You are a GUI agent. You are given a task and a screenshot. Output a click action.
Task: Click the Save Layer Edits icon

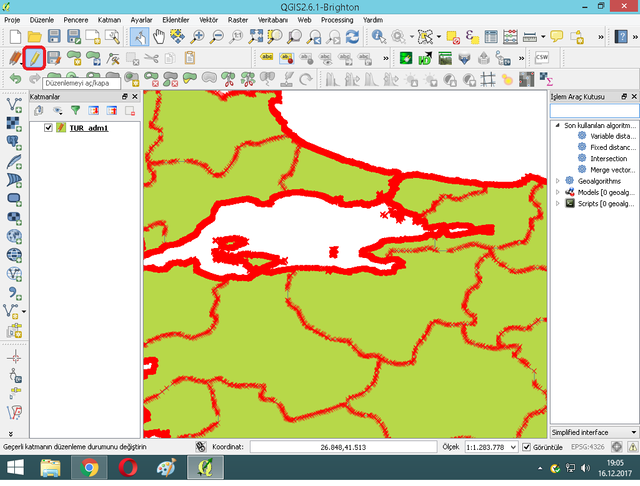54,58
